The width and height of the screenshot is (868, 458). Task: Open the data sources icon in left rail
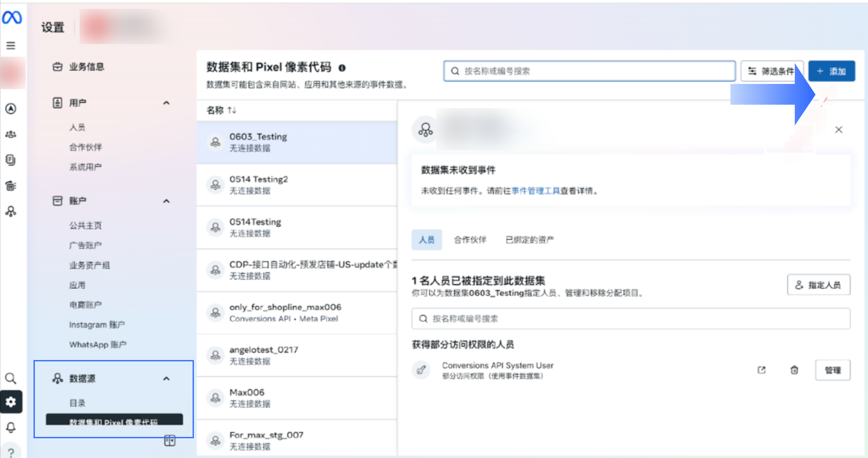click(11, 211)
